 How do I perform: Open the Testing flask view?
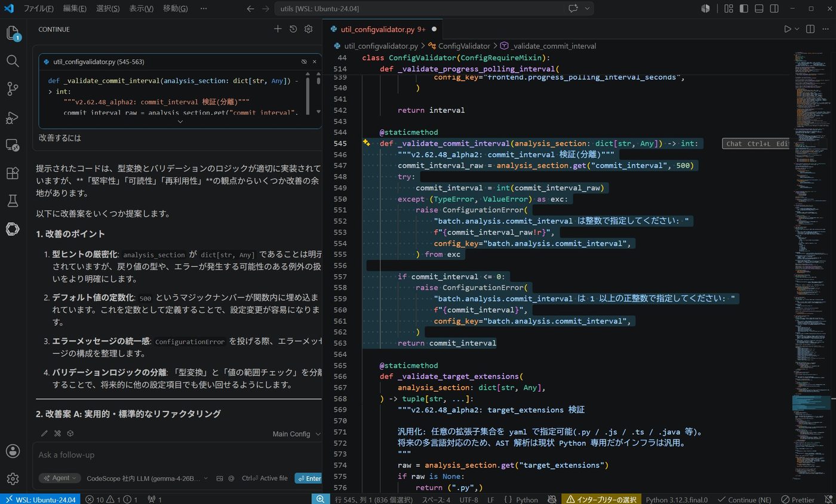coord(13,201)
